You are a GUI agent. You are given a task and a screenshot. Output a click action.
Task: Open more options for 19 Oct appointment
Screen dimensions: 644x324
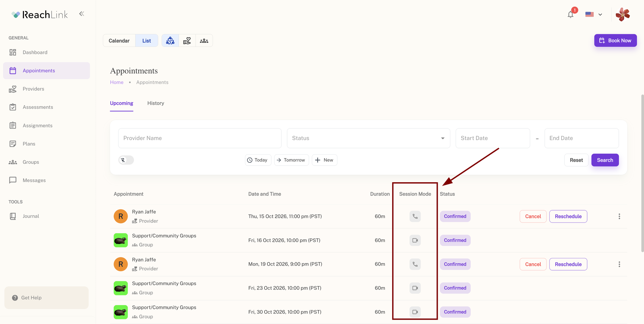pyautogui.click(x=619, y=264)
